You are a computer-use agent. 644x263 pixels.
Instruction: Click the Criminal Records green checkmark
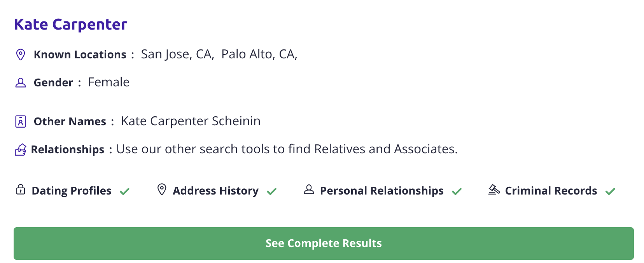click(610, 191)
